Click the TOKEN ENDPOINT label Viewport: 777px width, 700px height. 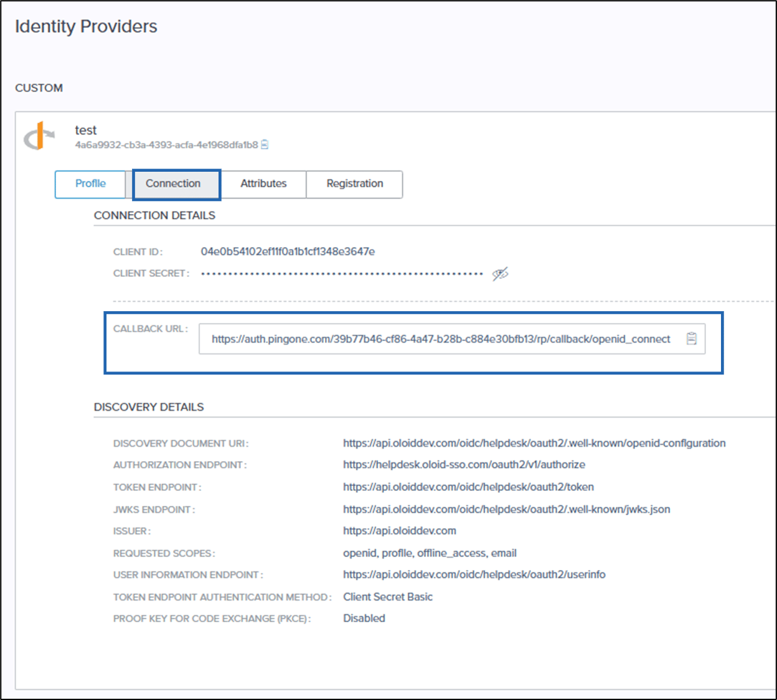(157, 487)
